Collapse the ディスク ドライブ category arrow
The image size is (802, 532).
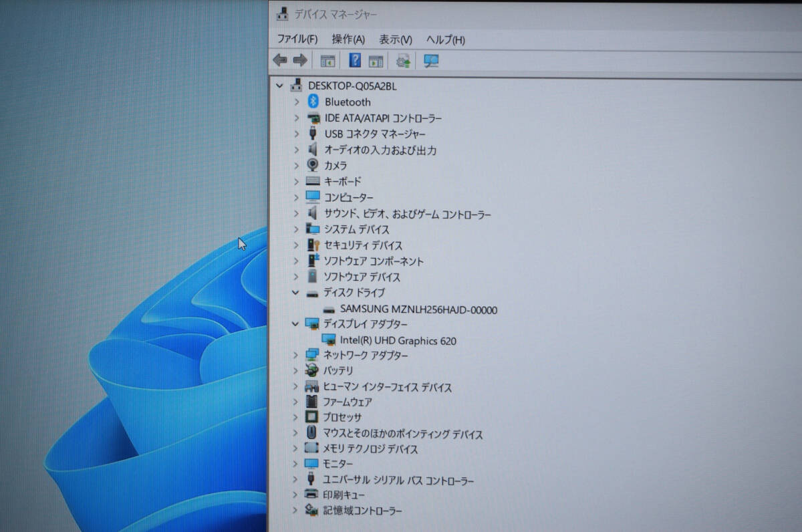[295, 292]
